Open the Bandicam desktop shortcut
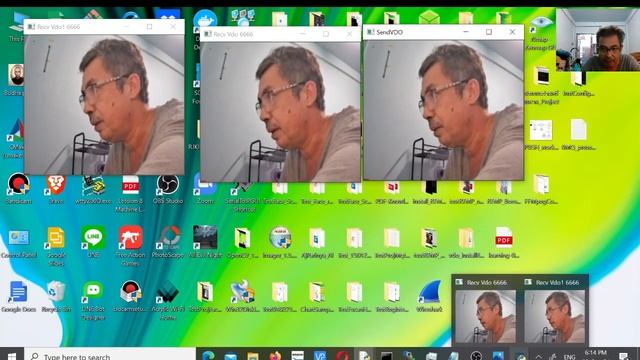640x360 pixels. click(x=18, y=189)
